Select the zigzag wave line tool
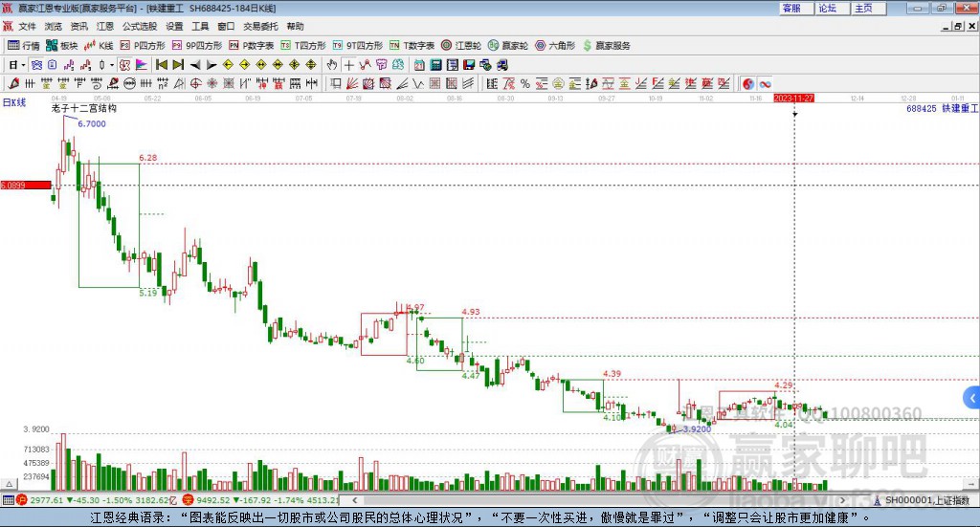Image resolution: width=980 pixels, height=527 pixels. pos(419,83)
